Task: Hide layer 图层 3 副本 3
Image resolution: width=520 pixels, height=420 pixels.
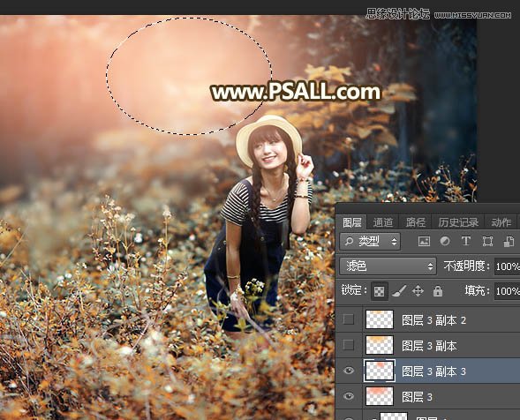Action: tap(349, 371)
